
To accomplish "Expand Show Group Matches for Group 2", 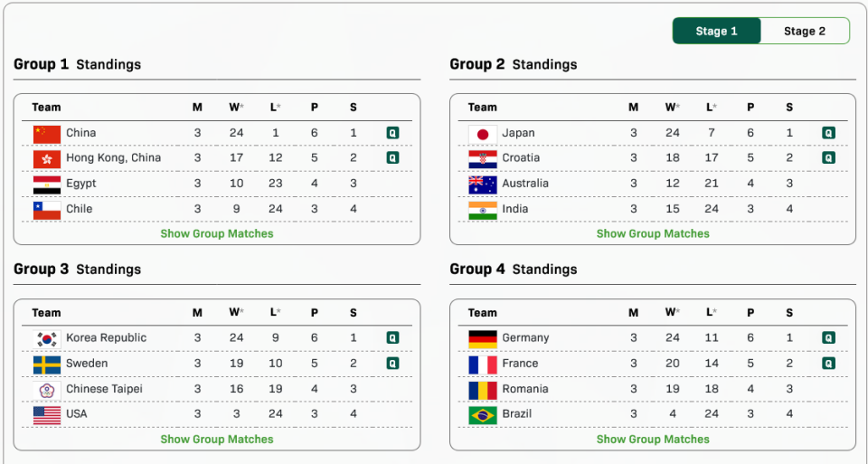I will click(x=653, y=233).
